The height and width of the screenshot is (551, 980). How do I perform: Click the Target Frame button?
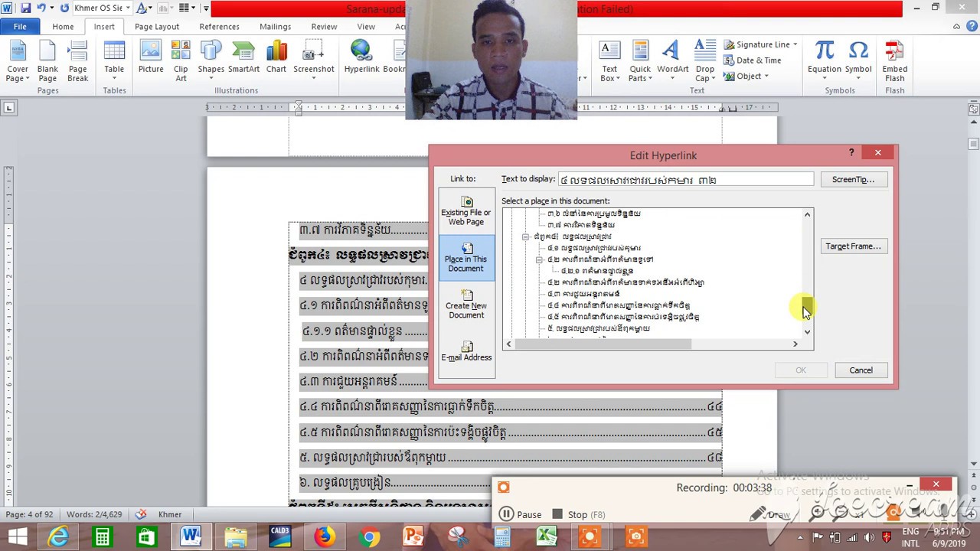[853, 246]
